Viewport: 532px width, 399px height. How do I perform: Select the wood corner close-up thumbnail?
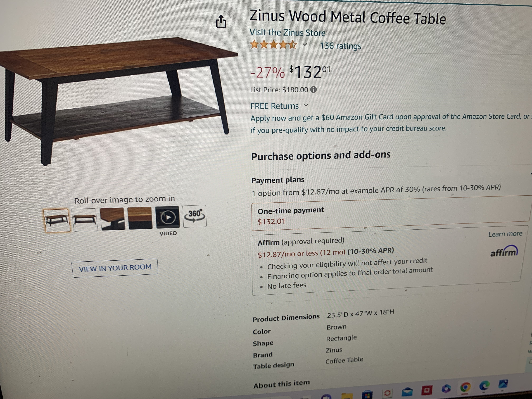(x=113, y=219)
